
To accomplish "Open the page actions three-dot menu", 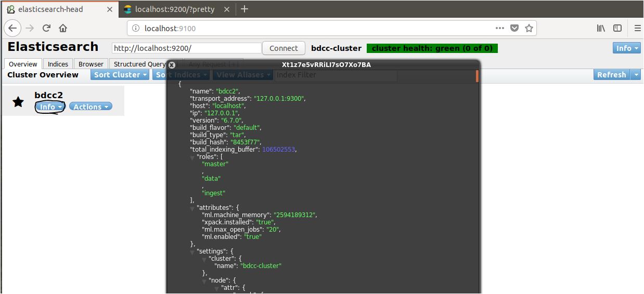I will [x=499, y=28].
